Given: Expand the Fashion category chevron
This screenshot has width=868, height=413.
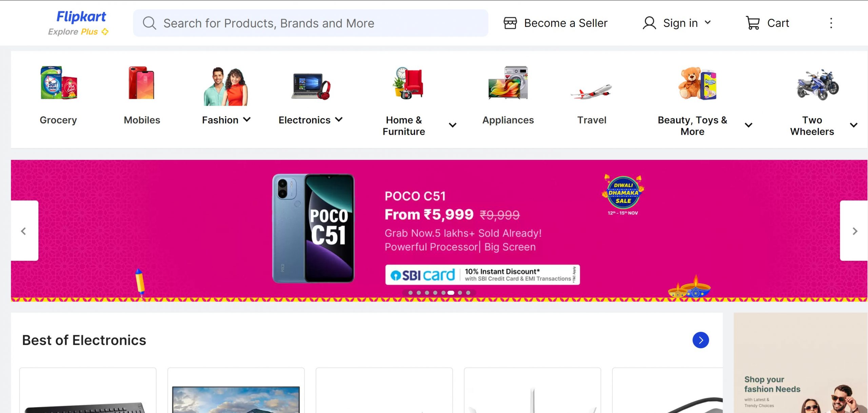Looking at the screenshot, I should tap(247, 120).
